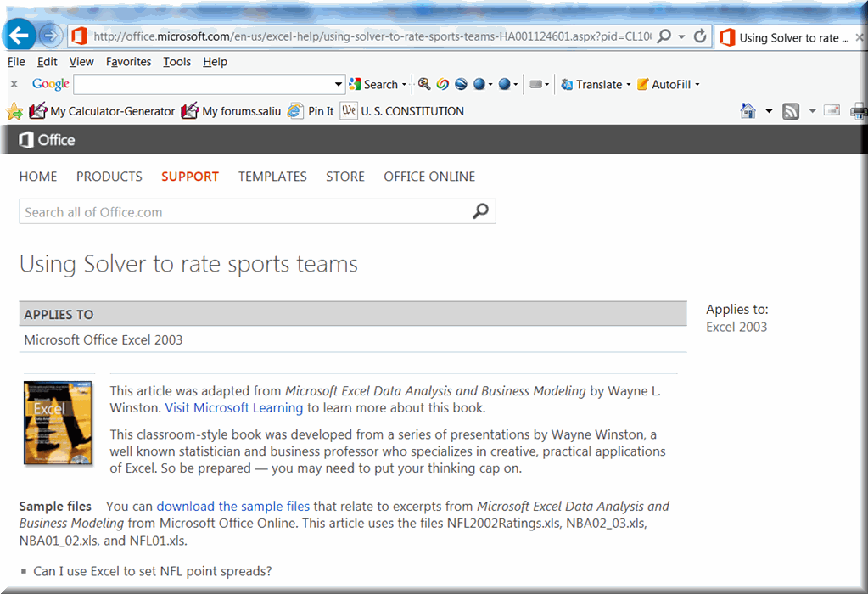The height and width of the screenshot is (594, 868).
Task: Click the Add to Favorites star icon
Action: pyautogui.click(x=15, y=111)
